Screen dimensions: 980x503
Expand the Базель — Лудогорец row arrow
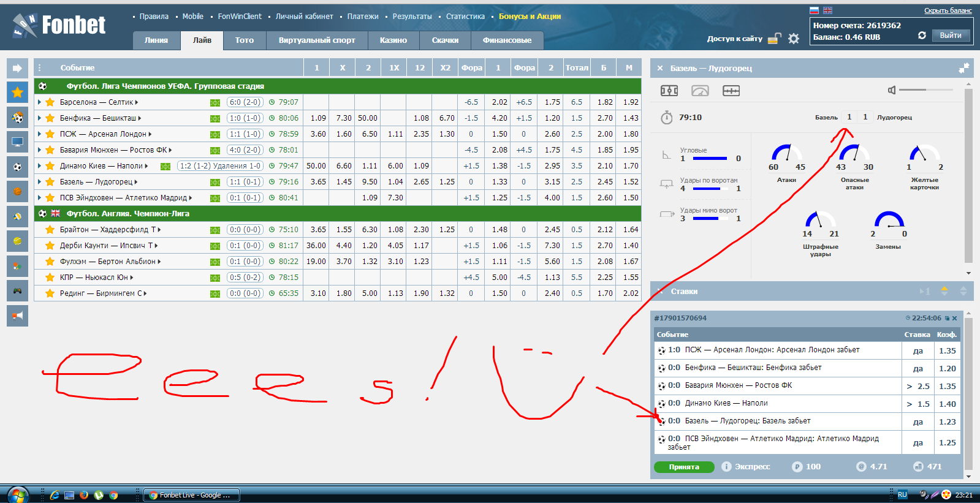(x=40, y=182)
